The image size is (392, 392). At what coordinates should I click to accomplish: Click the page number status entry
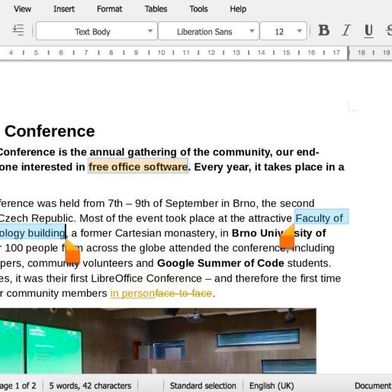coord(18,386)
